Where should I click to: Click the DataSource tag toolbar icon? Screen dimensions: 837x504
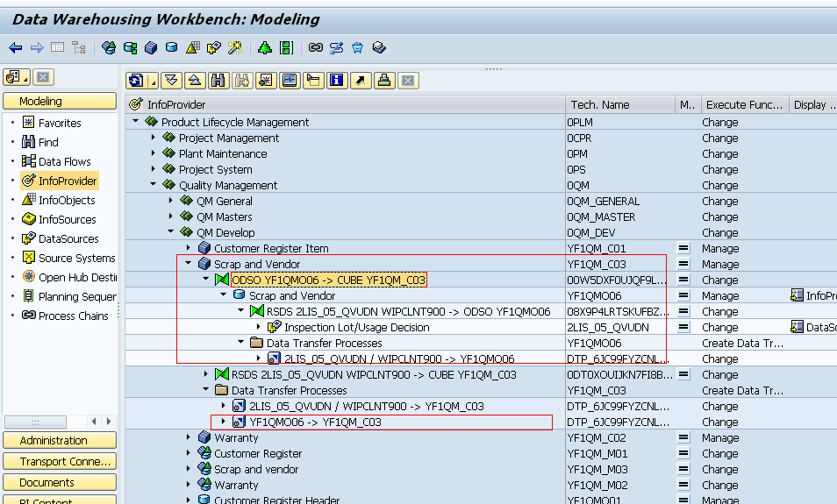pos(213,48)
